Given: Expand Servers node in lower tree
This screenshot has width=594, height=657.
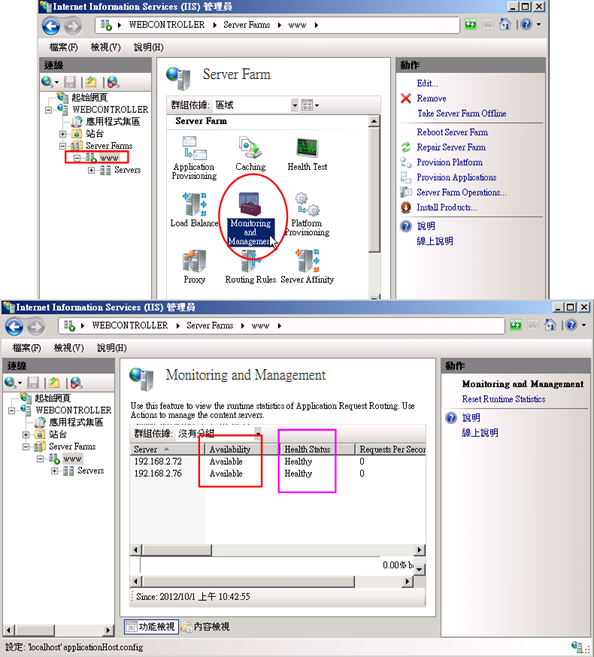Looking at the screenshot, I should pos(54,471).
